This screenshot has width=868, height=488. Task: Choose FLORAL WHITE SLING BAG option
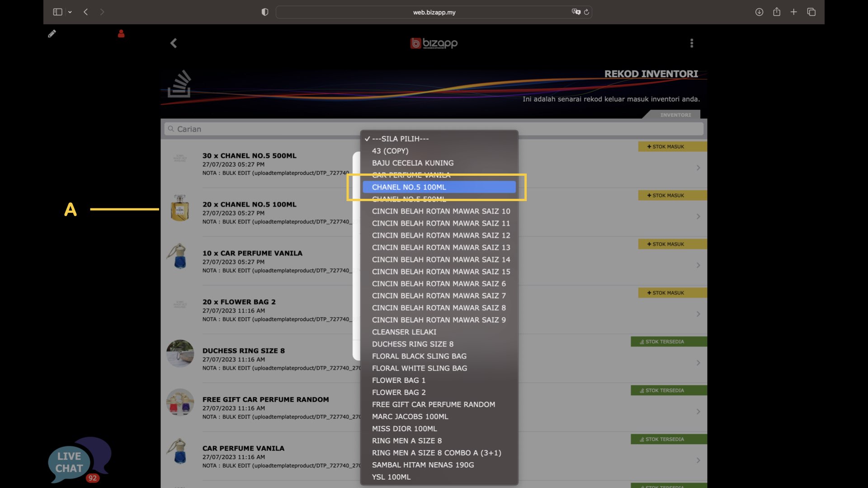point(439,368)
